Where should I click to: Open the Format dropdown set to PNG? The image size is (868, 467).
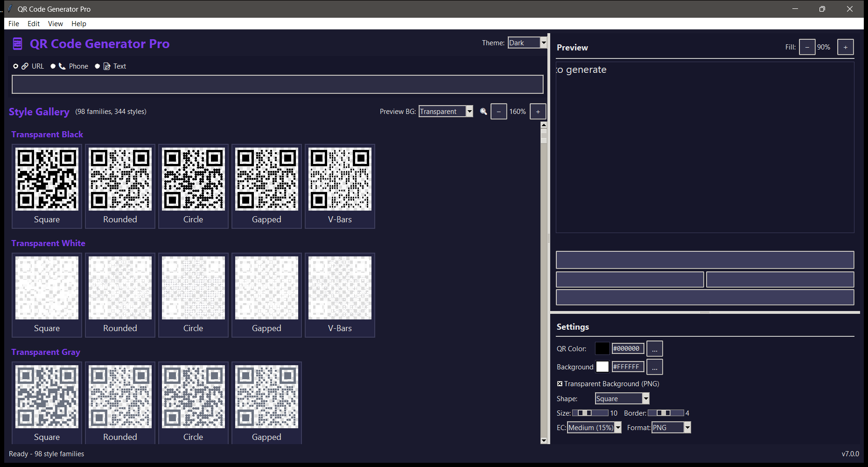coord(686,427)
